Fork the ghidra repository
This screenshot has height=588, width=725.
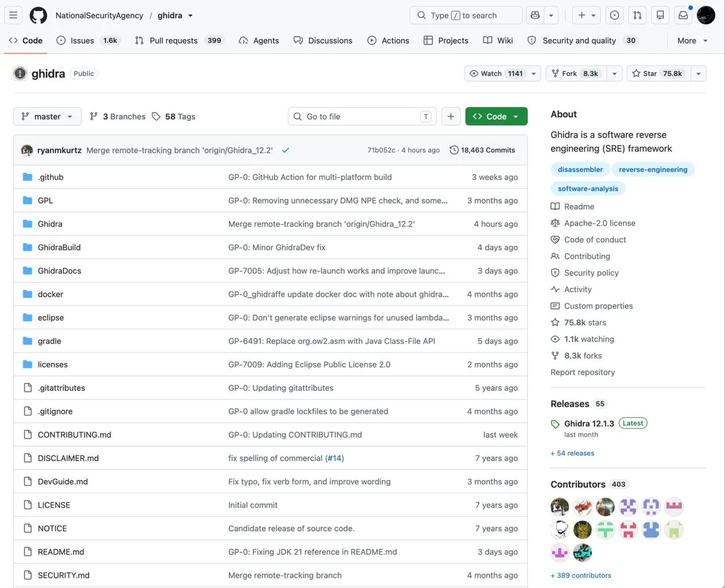[576, 74]
